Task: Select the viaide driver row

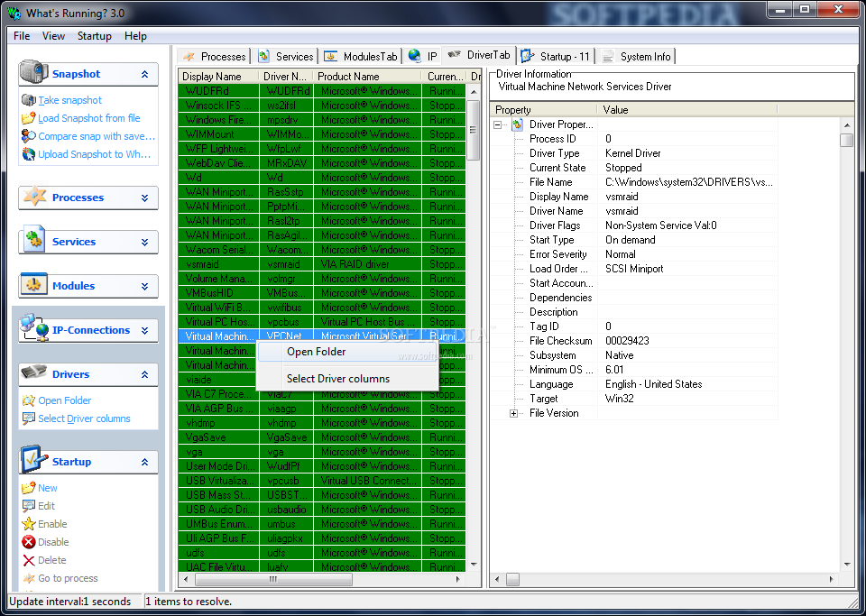Action: [x=218, y=379]
